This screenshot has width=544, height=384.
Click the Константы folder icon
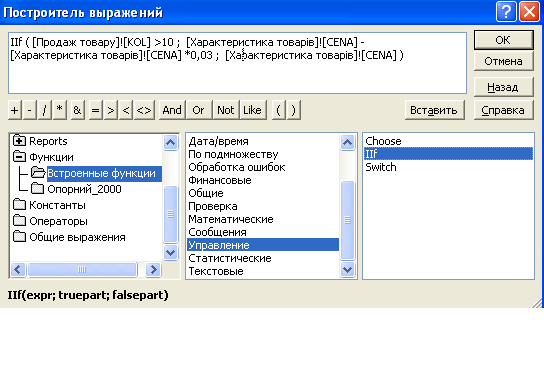click(x=19, y=205)
